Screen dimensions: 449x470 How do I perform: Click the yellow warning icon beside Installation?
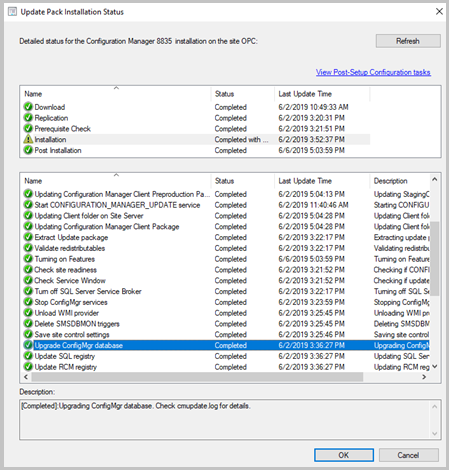click(28, 139)
